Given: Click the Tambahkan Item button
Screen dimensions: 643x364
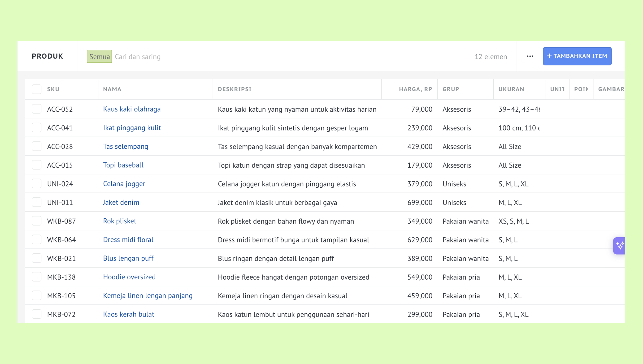Looking at the screenshot, I should point(577,56).
